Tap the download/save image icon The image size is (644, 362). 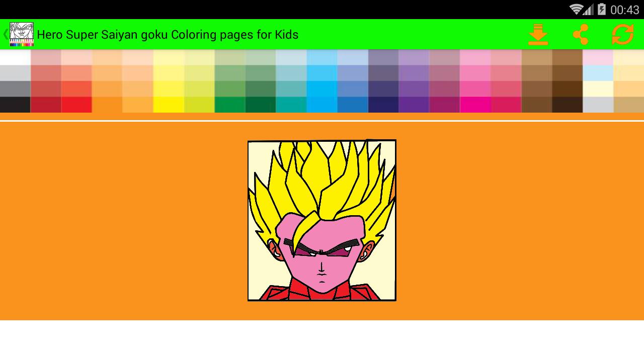(538, 35)
